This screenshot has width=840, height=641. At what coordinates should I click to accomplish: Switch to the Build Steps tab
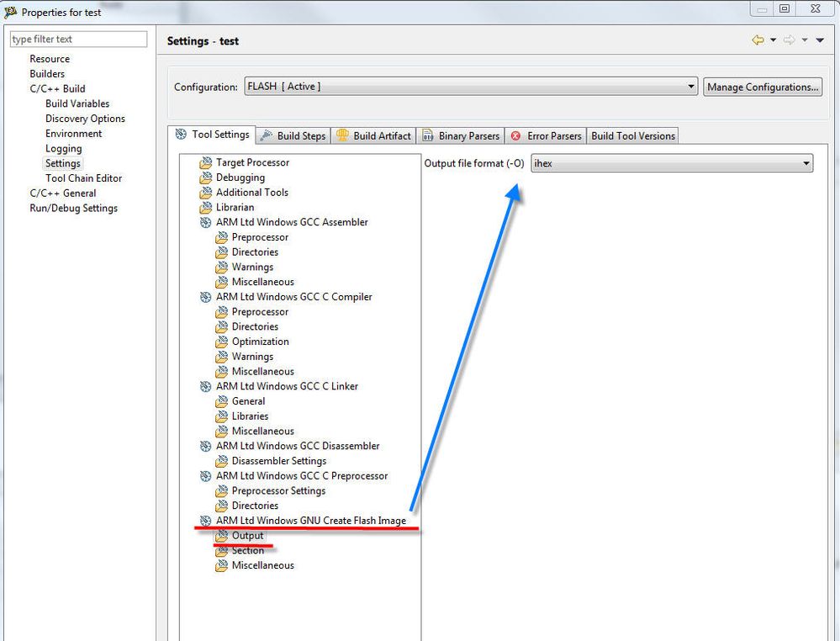pyautogui.click(x=293, y=135)
